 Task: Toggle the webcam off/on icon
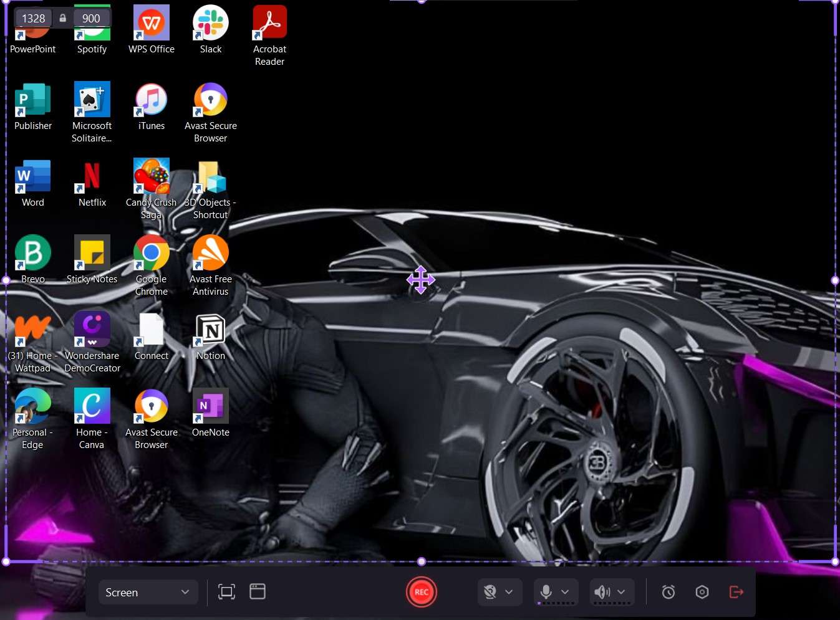click(x=490, y=592)
